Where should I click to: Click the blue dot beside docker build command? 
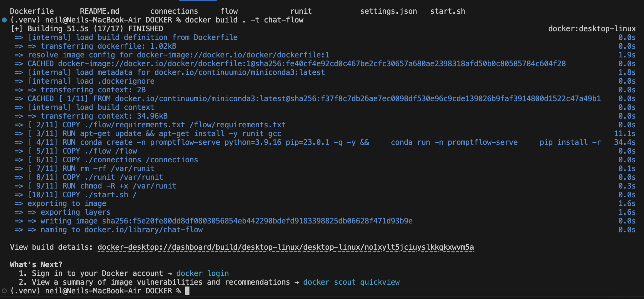coord(4,20)
